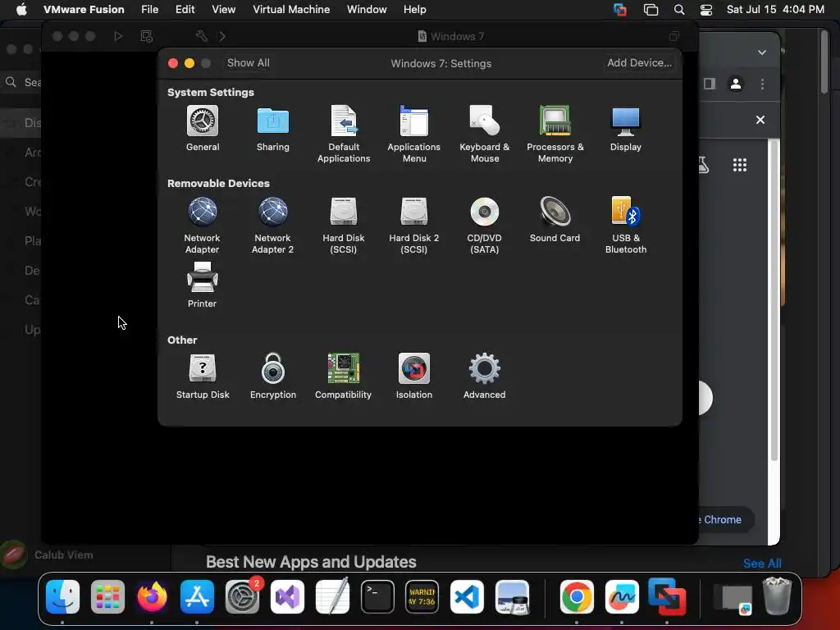Screen dimensions: 840x630
Task: Open Sound Card settings
Action: pyautogui.click(x=555, y=220)
